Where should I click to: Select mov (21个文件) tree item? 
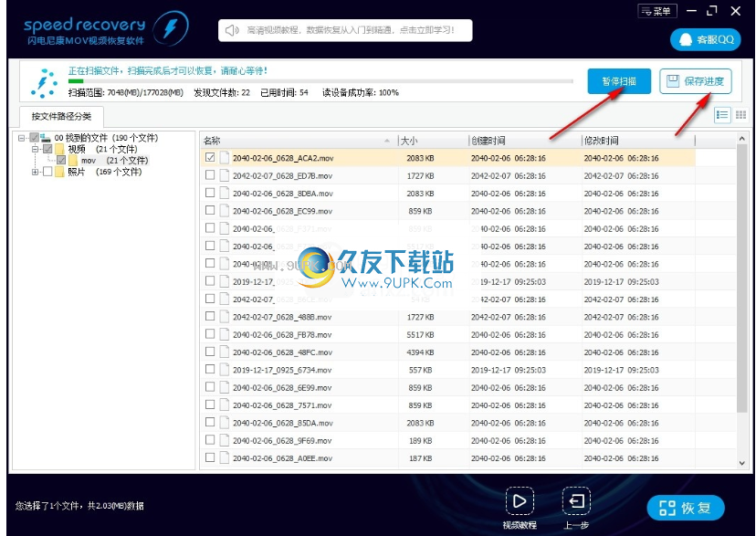click(114, 161)
